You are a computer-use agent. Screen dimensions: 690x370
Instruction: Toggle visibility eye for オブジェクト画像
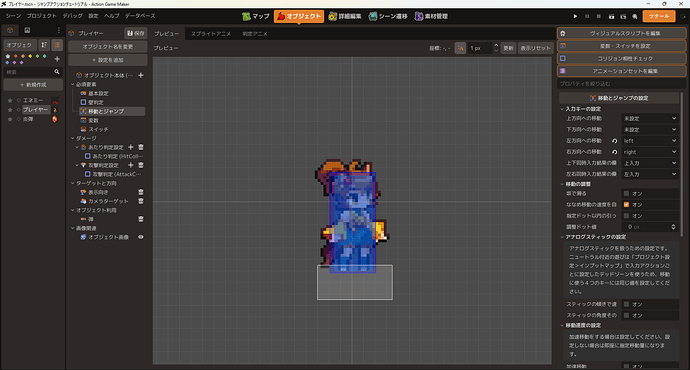pyautogui.click(x=141, y=237)
